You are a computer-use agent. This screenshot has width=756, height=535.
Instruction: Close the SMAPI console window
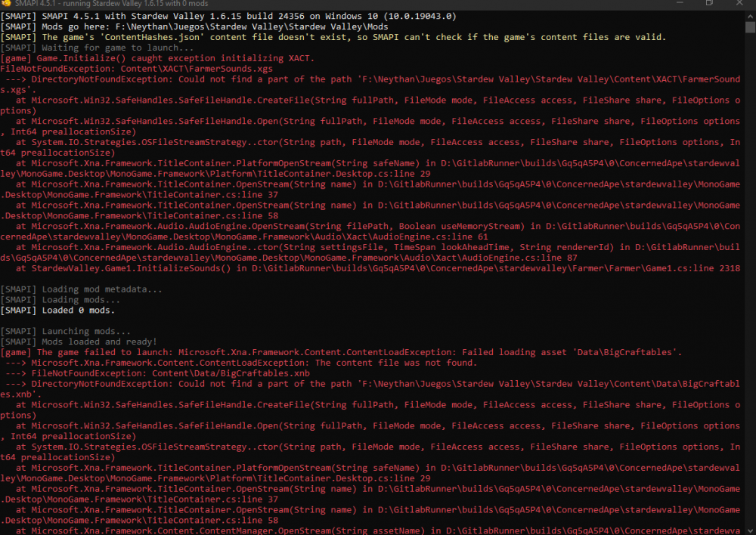743,3
